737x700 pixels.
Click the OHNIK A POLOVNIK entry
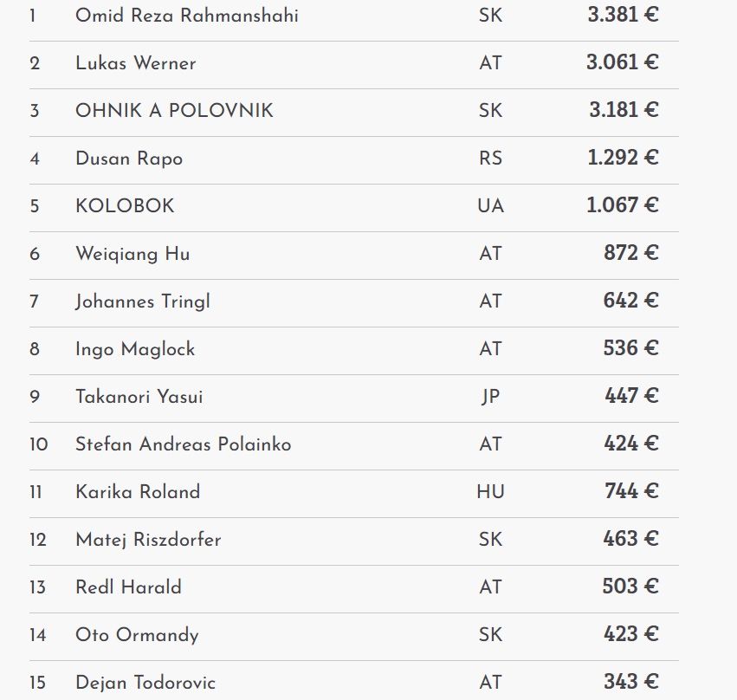coord(174,111)
